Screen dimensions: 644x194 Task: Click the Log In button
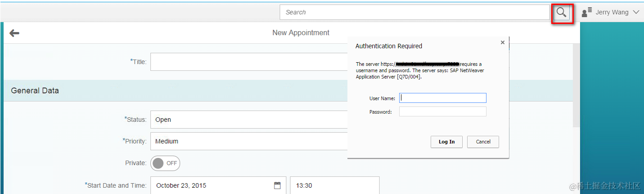[446, 142]
